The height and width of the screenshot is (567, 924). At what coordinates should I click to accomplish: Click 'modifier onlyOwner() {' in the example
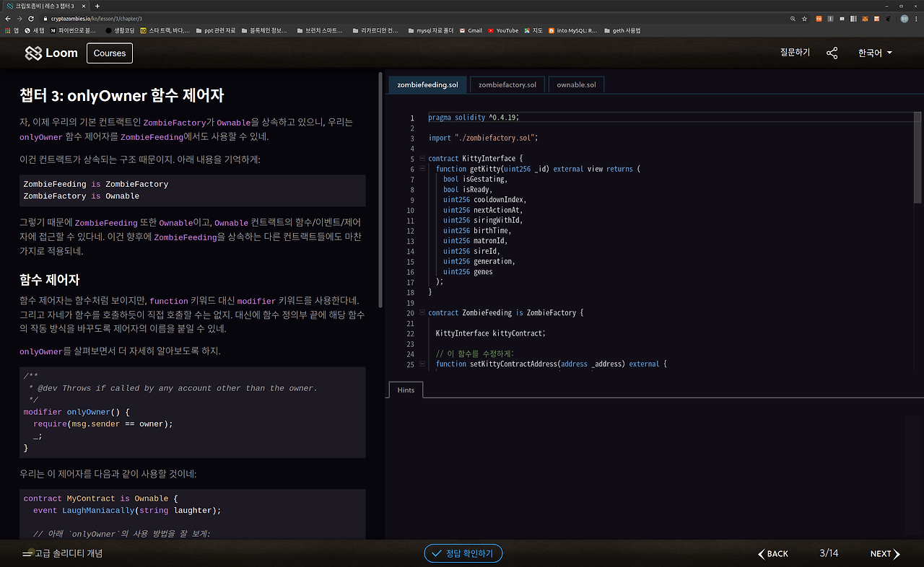77,412
